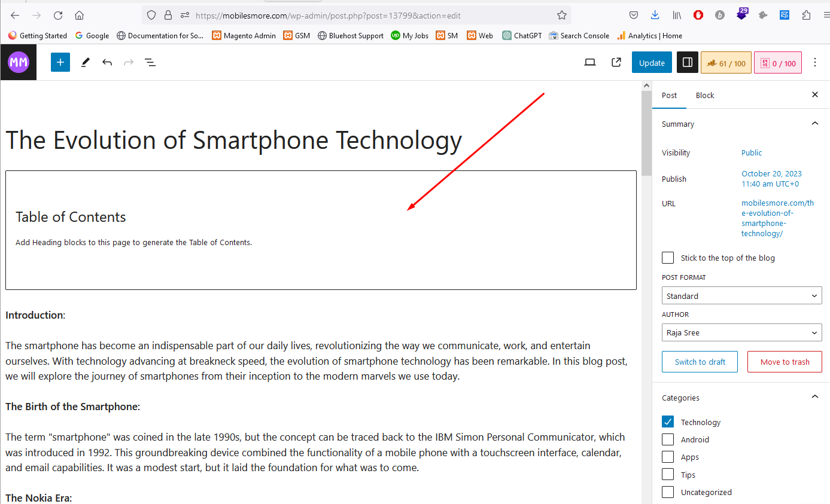830x504 pixels.
Task: Open the Firefox library icon
Action: tap(677, 16)
